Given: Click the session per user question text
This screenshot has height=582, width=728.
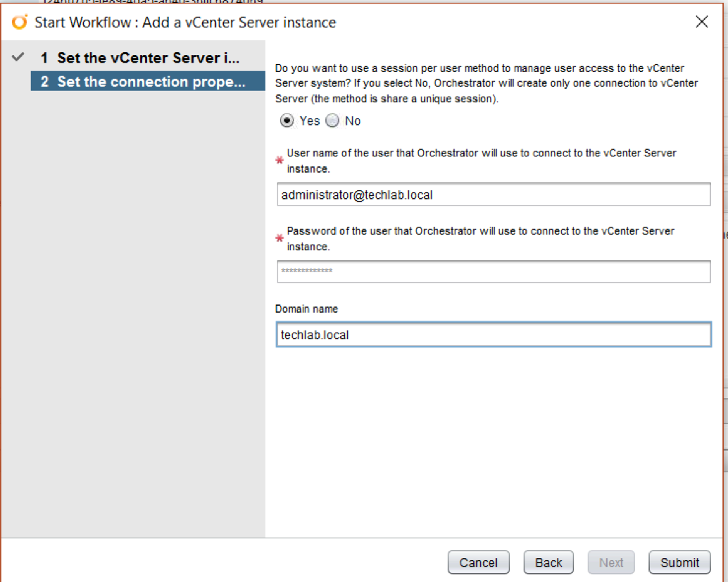Looking at the screenshot, I should point(487,83).
